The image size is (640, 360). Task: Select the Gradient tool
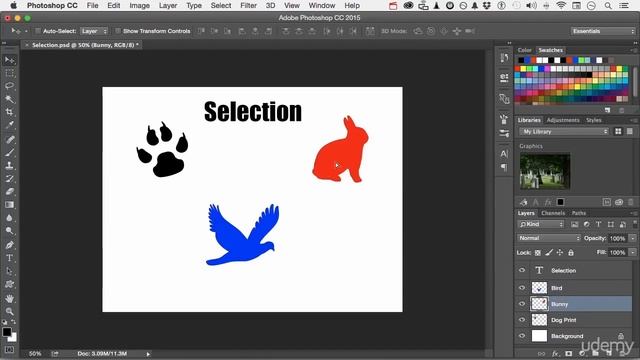coord(9,205)
